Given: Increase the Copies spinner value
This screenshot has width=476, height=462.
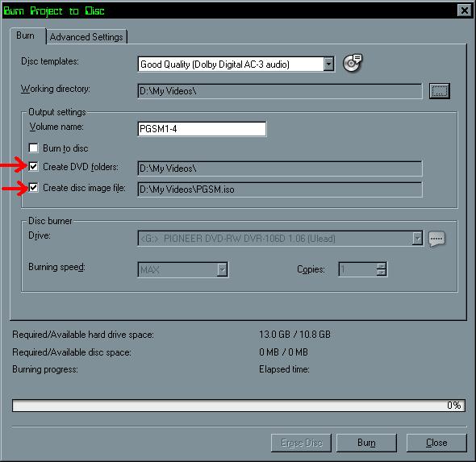Looking at the screenshot, I should pos(382,266).
